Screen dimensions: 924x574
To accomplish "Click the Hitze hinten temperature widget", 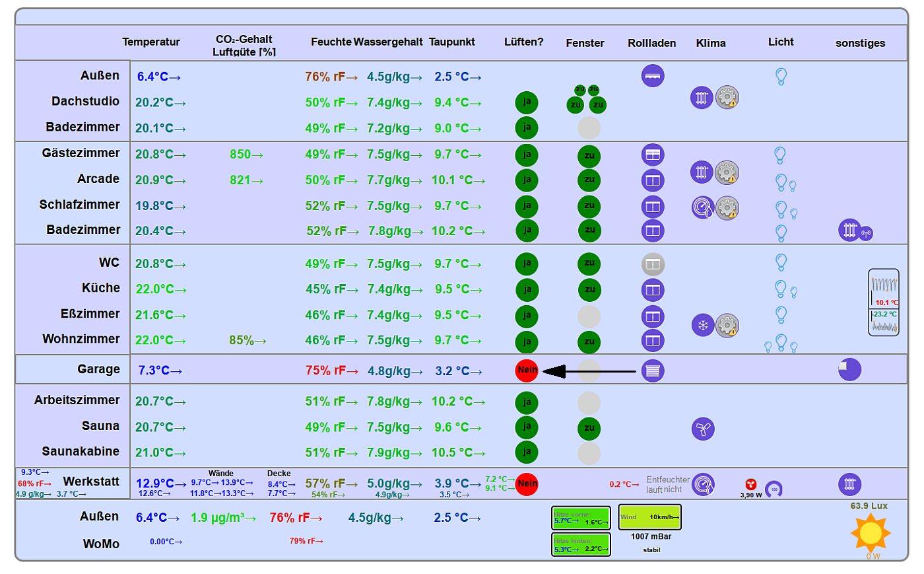I will (x=581, y=544).
